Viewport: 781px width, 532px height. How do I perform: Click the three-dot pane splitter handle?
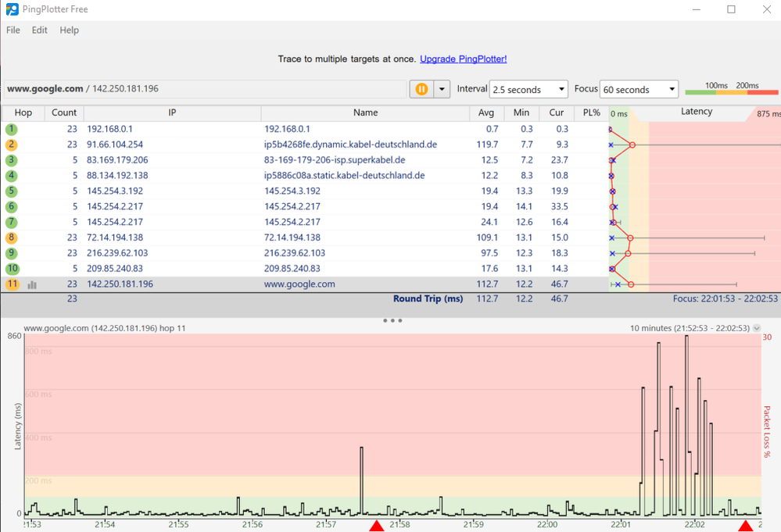(392, 320)
